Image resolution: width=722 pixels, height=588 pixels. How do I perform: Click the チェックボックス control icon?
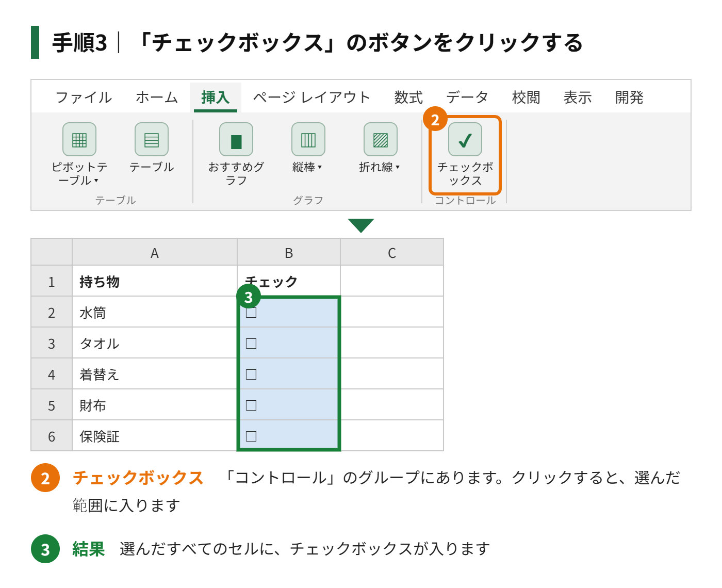click(465, 139)
